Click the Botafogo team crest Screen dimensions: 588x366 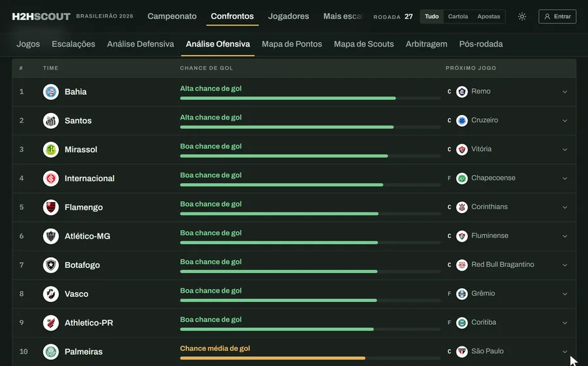click(51, 265)
